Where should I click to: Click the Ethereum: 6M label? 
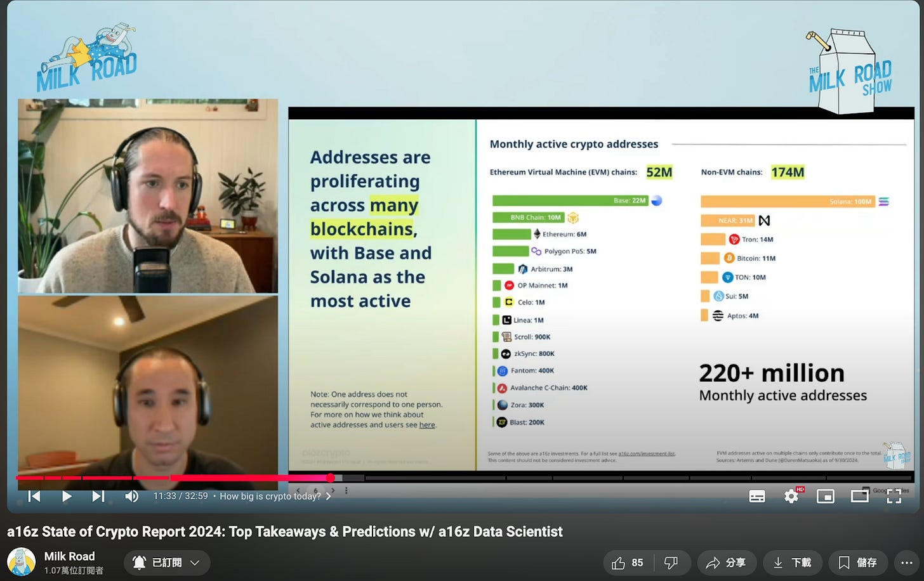click(x=564, y=234)
